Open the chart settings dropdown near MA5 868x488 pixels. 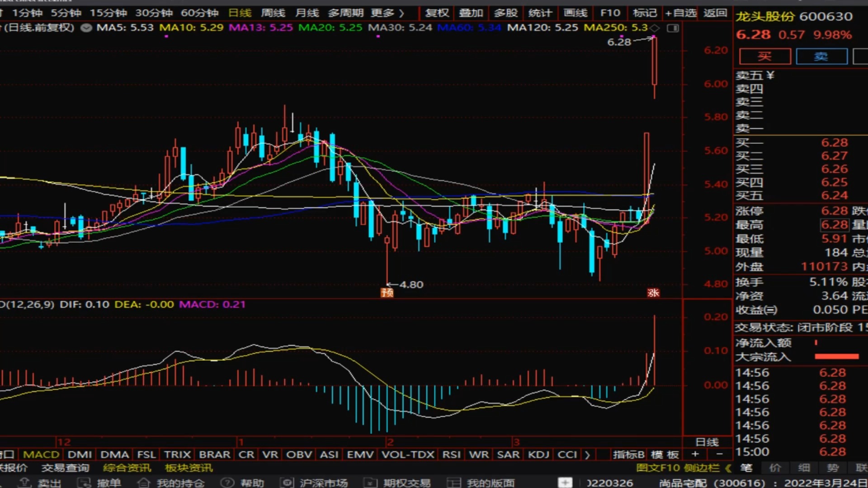tap(86, 28)
